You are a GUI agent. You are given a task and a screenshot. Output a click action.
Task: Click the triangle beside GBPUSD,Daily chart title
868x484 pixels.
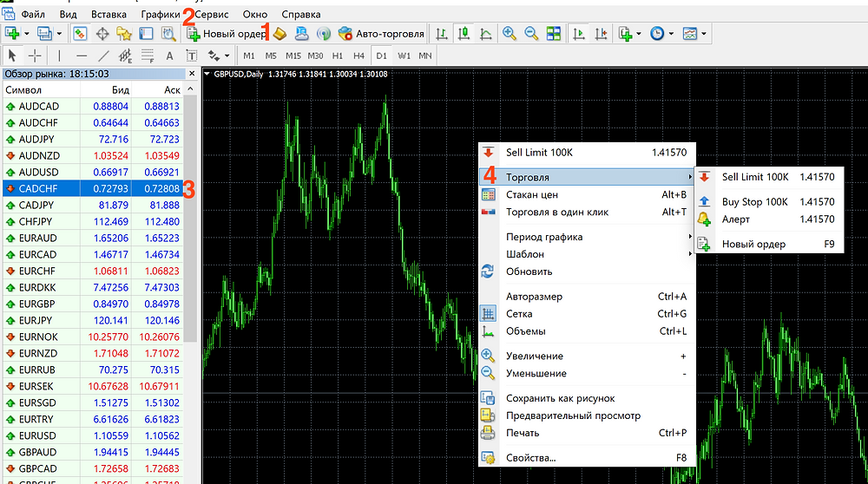pyautogui.click(x=207, y=74)
